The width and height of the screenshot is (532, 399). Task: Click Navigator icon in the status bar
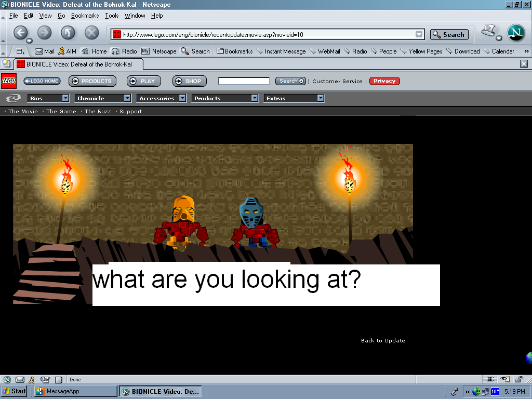7,380
